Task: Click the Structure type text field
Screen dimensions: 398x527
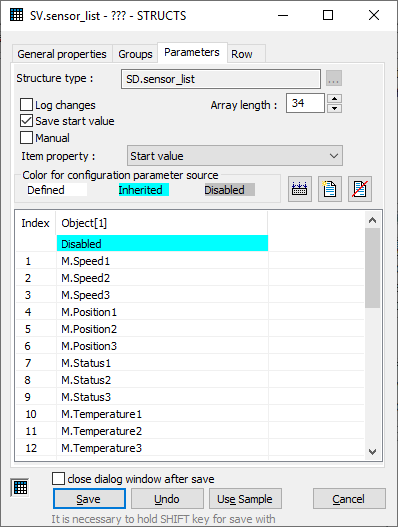Action: pos(221,79)
